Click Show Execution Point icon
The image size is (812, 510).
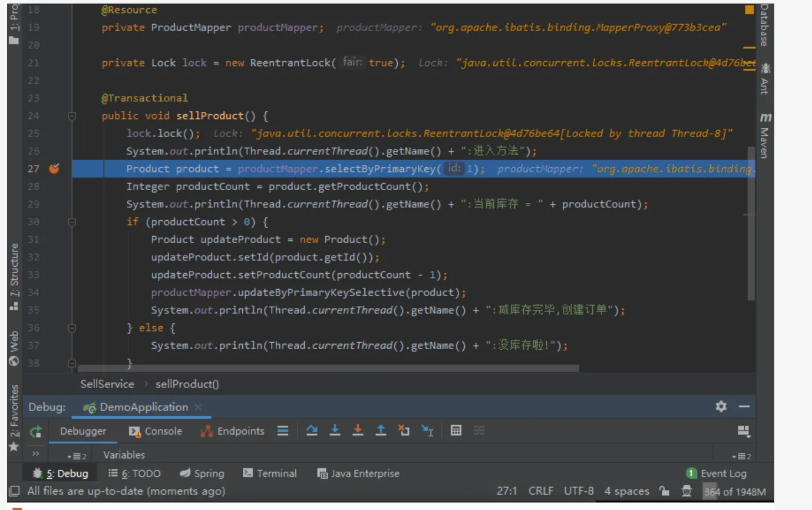pyautogui.click(x=283, y=431)
